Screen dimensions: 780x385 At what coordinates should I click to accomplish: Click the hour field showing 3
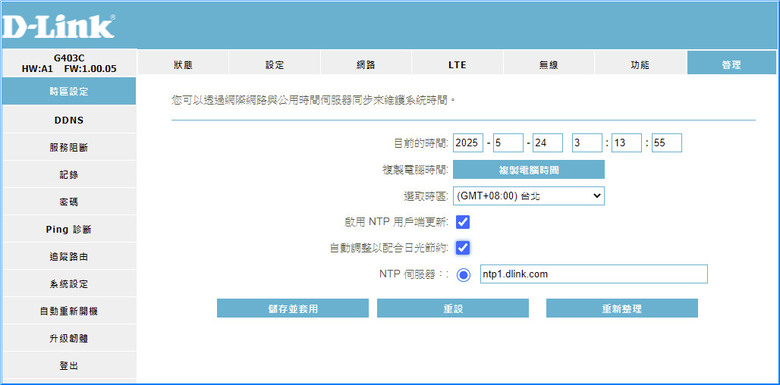587,143
